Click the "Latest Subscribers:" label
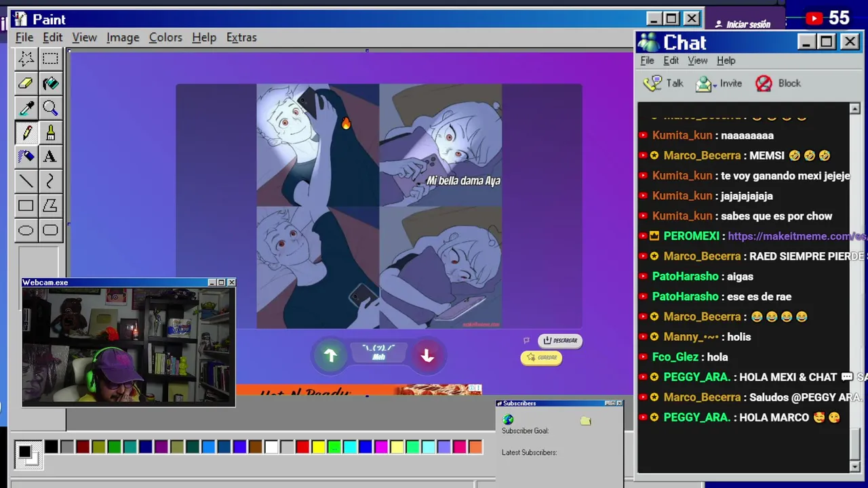 pyautogui.click(x=529, y=453)
